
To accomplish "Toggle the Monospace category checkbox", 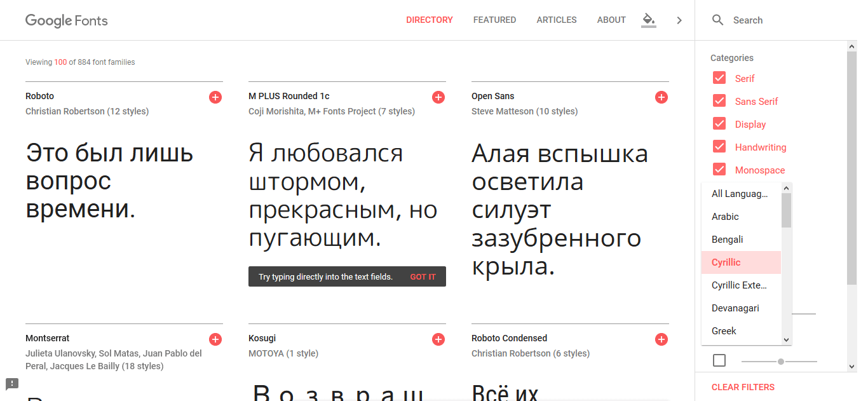I will tap(719, 170).
